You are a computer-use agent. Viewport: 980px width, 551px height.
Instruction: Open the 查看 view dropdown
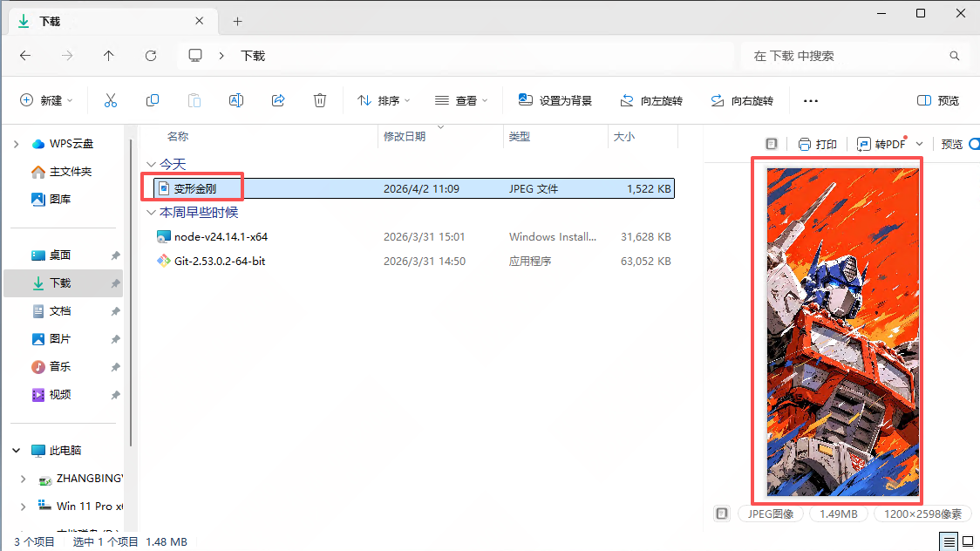461,100
